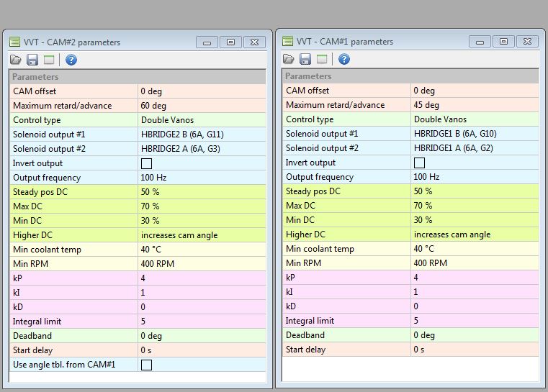Enable Use angle tbl. from CAM#1 checkbox
The image size is (548, 392).
pyautogui.click(x=146, y=365)
